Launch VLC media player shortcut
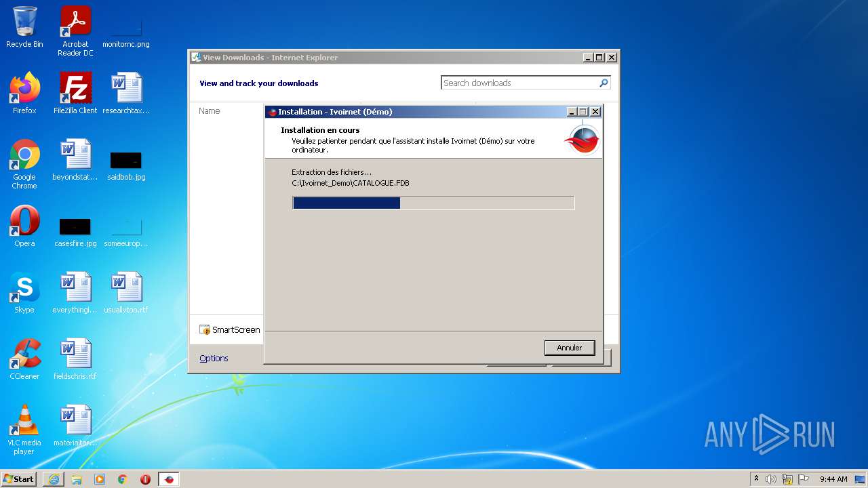The width and height of the screenshot is (868, 488). [x=24, y=430]
